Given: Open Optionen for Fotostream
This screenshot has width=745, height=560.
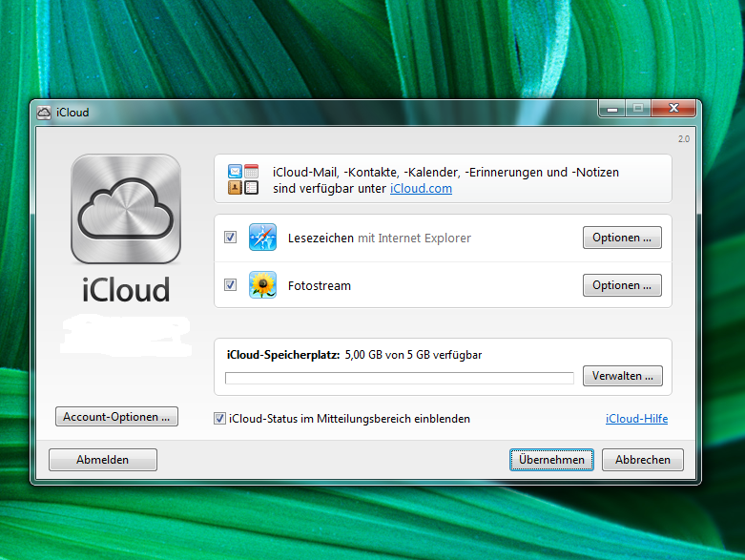Looking at the screenshot, I should point(621,285).
